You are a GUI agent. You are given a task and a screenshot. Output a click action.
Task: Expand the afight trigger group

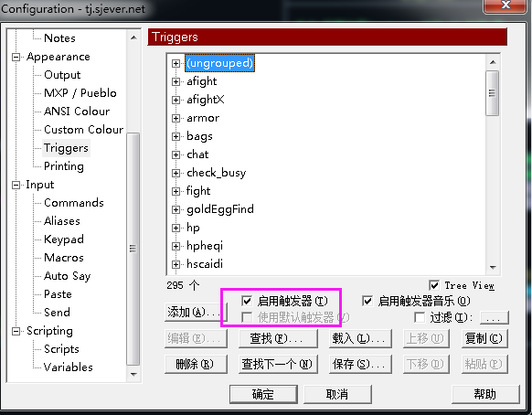pos(176,81)
